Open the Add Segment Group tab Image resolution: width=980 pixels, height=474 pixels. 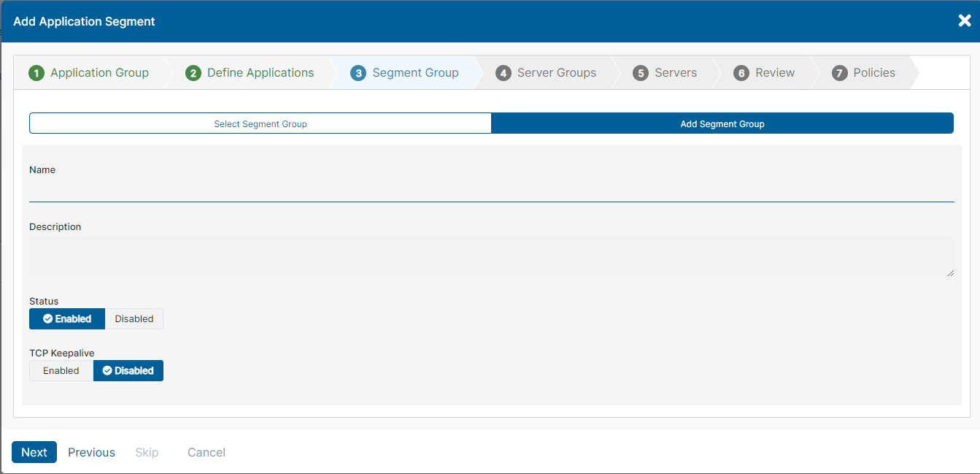(x=722, y=123)
